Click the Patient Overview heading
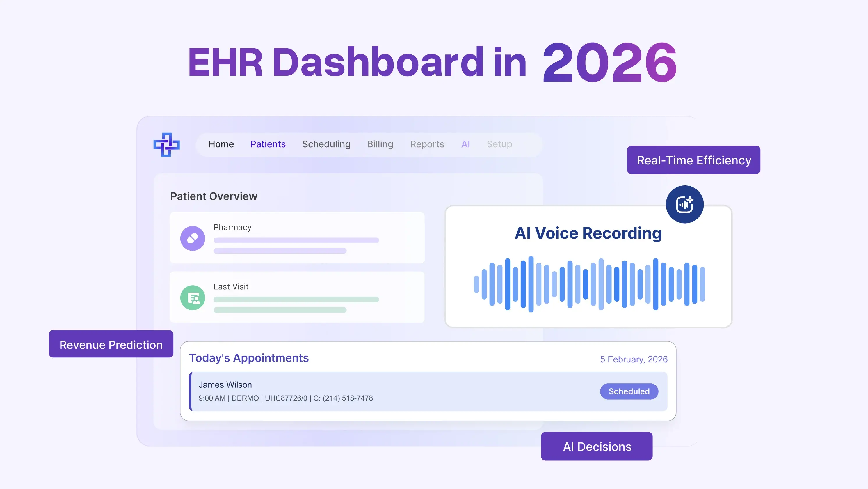Screen dimensions: 868x489 pyautogui.click(x=214, y=196)
